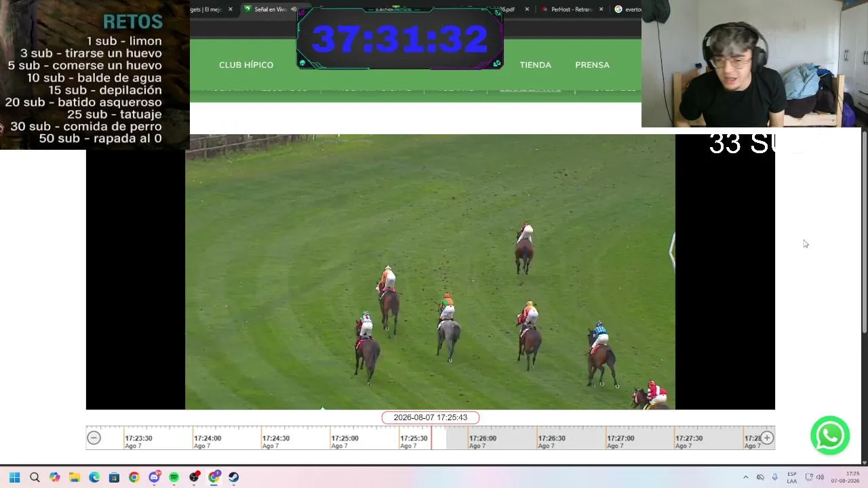The height and width of the screenshot is (488, 868).
Task: Close the El mejor widgets tab
Action: pos(231,9)
